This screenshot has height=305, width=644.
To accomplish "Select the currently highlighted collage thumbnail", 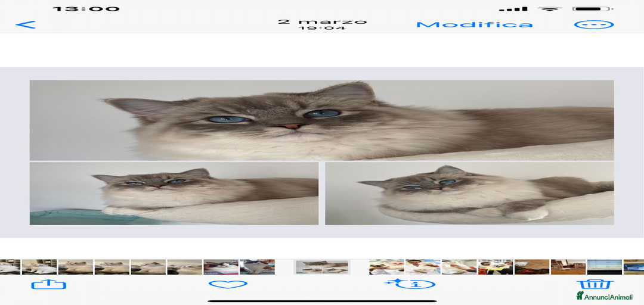I will pyautogui.click(x=322, y=267).
